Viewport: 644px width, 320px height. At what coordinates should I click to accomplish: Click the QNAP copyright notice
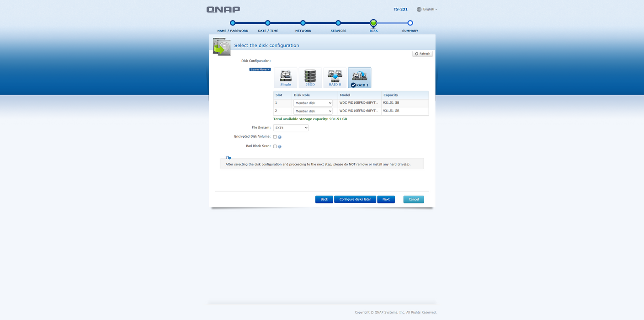point(396,312)
